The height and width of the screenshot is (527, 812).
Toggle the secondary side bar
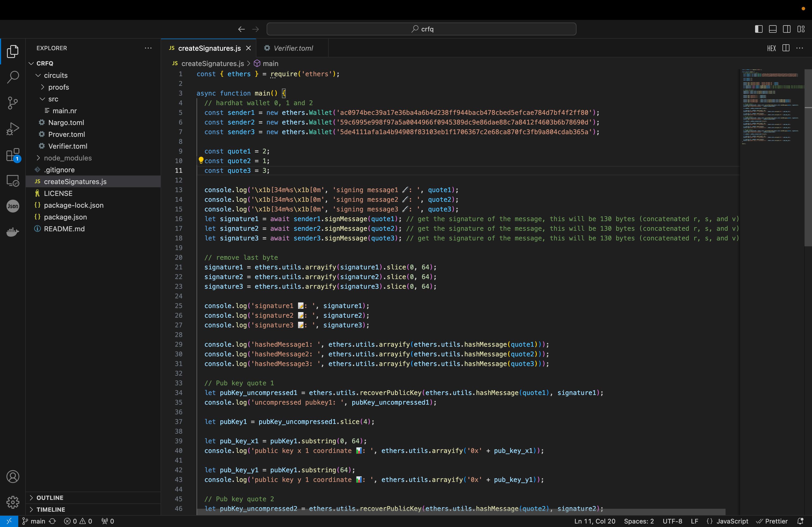click(x=787, y=29)
